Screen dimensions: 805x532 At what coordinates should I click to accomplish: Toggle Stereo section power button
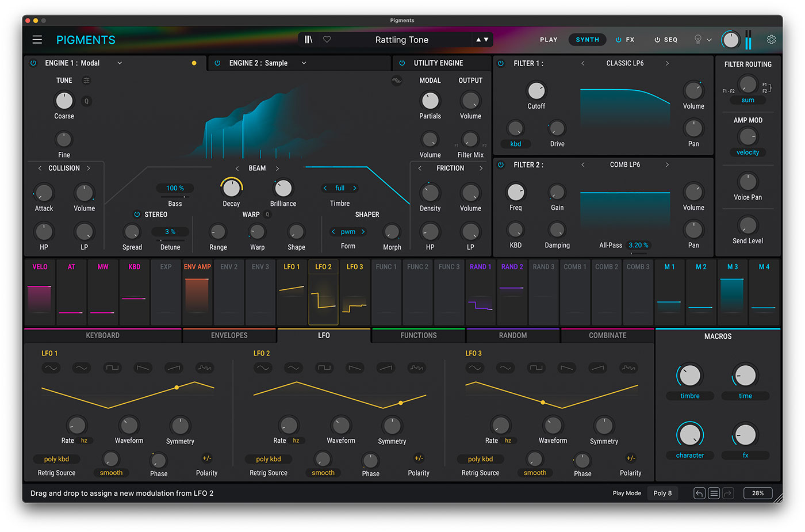[x=137, y=215]
